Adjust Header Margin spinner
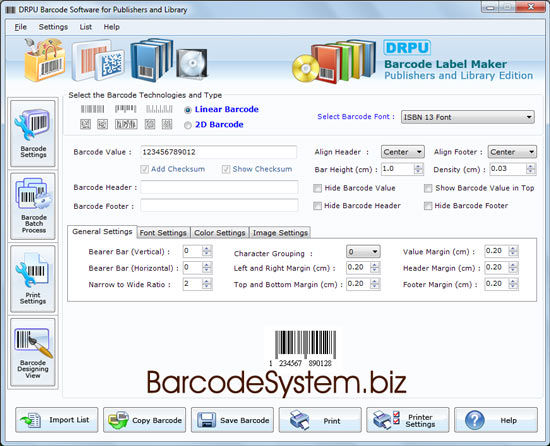Screen dimensions: 550x446 click(x=513, y=268)
